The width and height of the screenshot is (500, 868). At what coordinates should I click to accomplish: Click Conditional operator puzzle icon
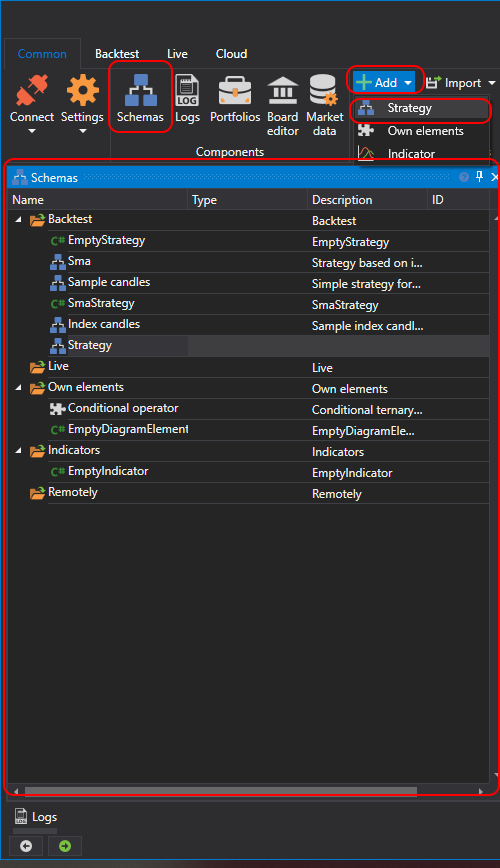(58, 409)
